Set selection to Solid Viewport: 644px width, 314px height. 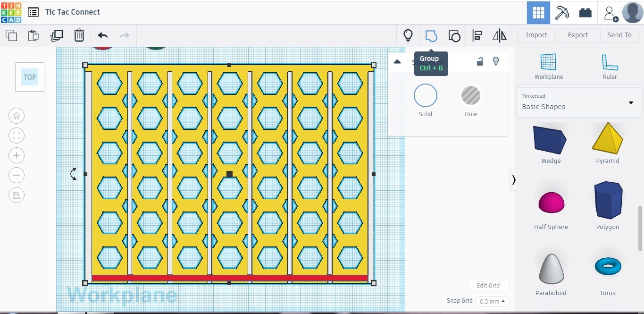point(426,95)
